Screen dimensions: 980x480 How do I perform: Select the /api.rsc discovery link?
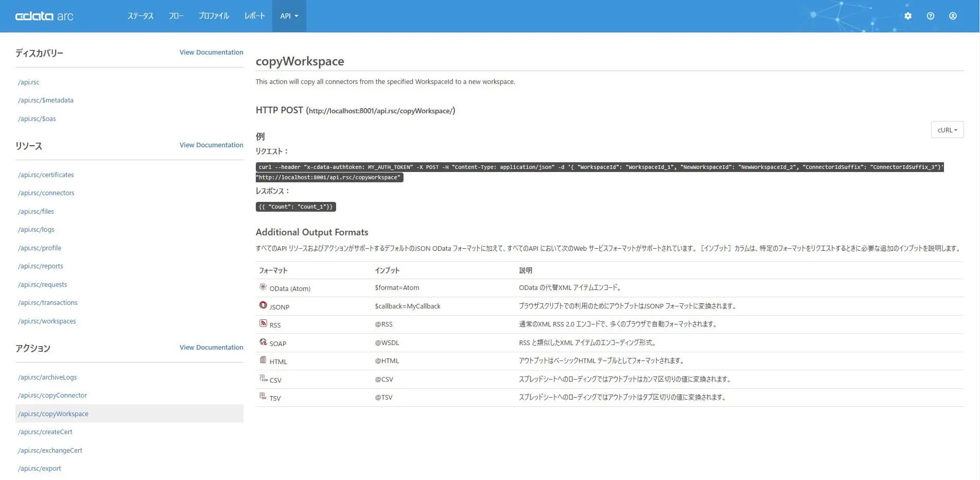pos(29,82)
